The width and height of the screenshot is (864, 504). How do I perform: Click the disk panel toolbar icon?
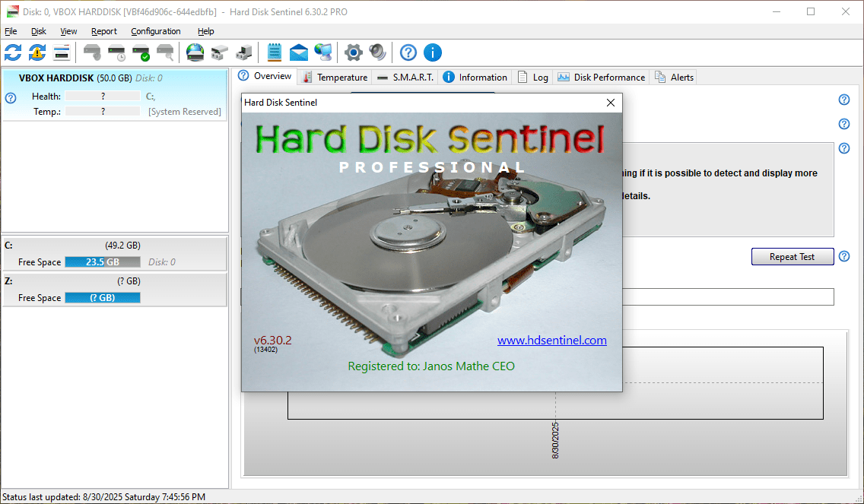[x=62, y=52]
